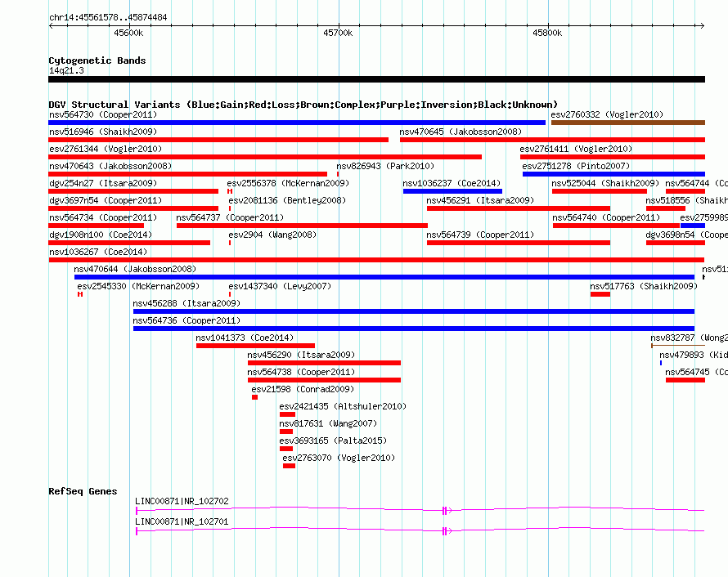Click dgv254n27 (Itsara2009) text
Screen dimensions: 728x577
[x=103, y=183]
